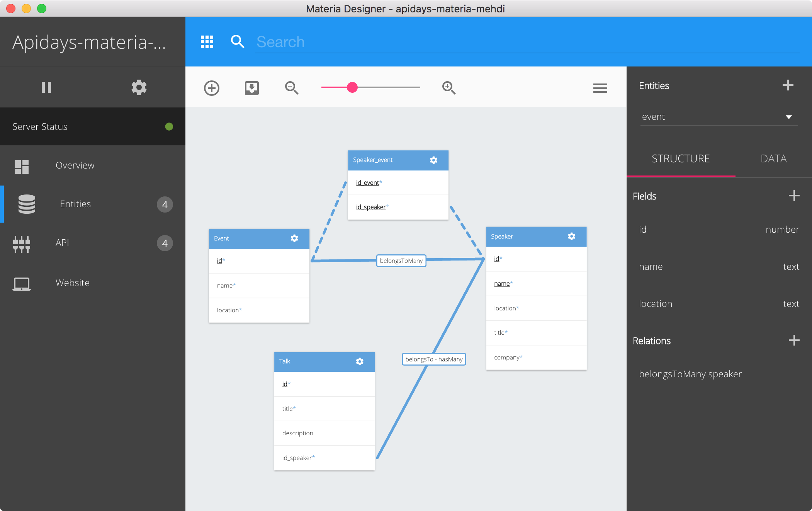This screenshot has height=511, width=812.
Task: Open settings gear on the Talk entity
Action: pyautogui.click(x=360, y=361)
